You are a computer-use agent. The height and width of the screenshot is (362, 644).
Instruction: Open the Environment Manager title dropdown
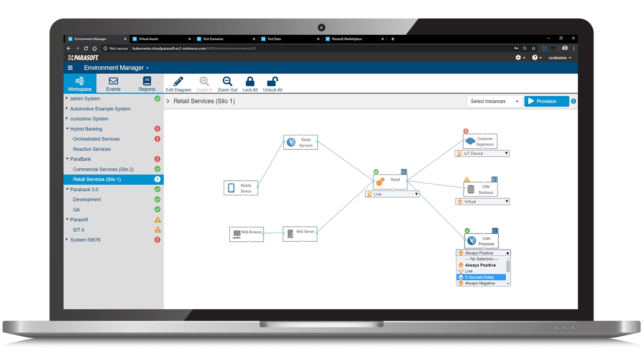tap(116, 68)
